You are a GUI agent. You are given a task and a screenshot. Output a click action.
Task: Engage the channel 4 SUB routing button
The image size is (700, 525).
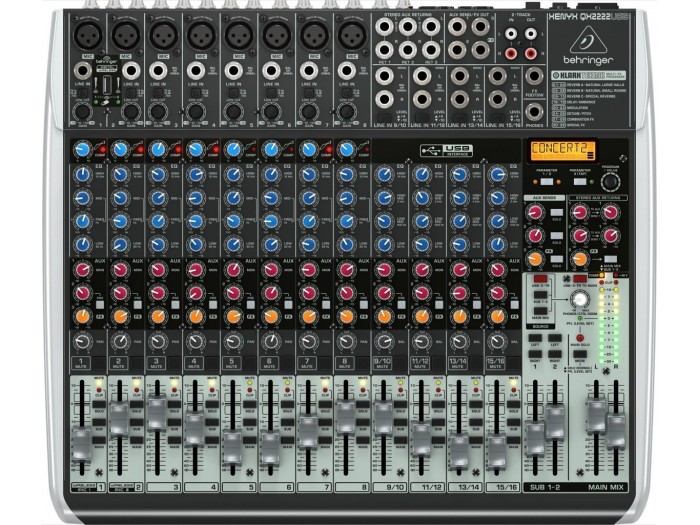212,422
